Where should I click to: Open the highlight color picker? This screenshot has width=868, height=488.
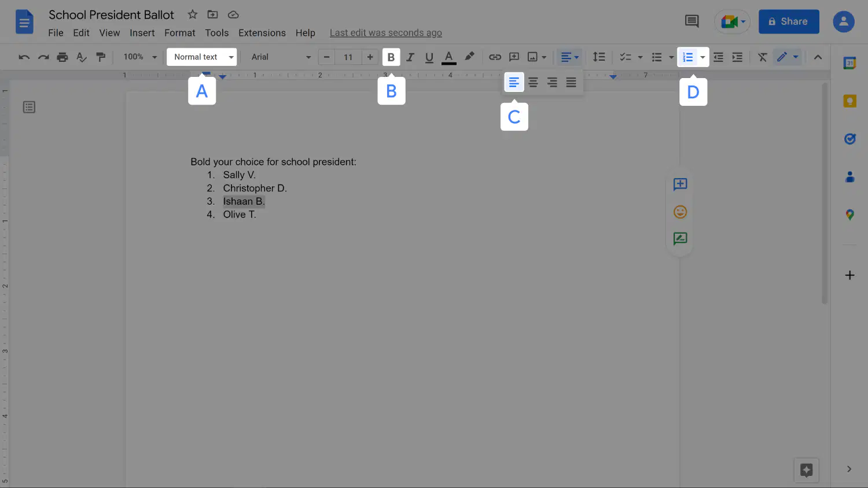pyautogui.click(x=469, y=57)
